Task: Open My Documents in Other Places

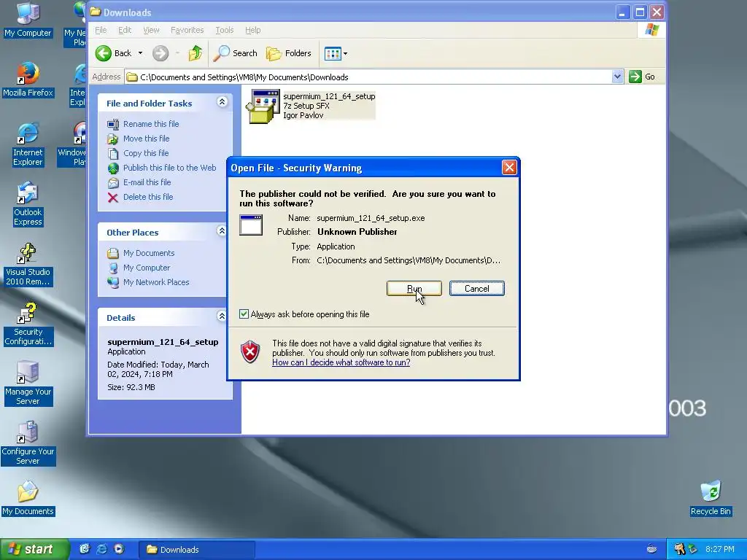Action: click(x=149, y=253)
